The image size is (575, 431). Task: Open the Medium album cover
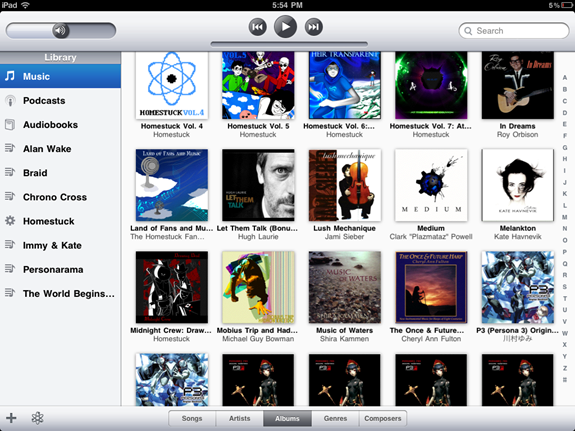[431, 185]
